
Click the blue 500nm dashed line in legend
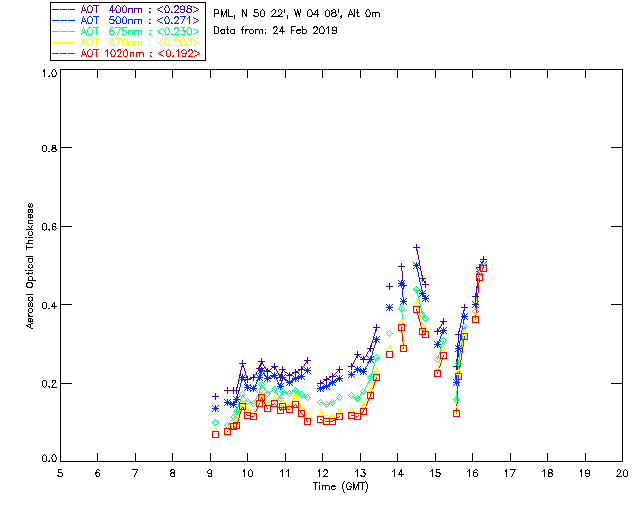tap(64, 20)
